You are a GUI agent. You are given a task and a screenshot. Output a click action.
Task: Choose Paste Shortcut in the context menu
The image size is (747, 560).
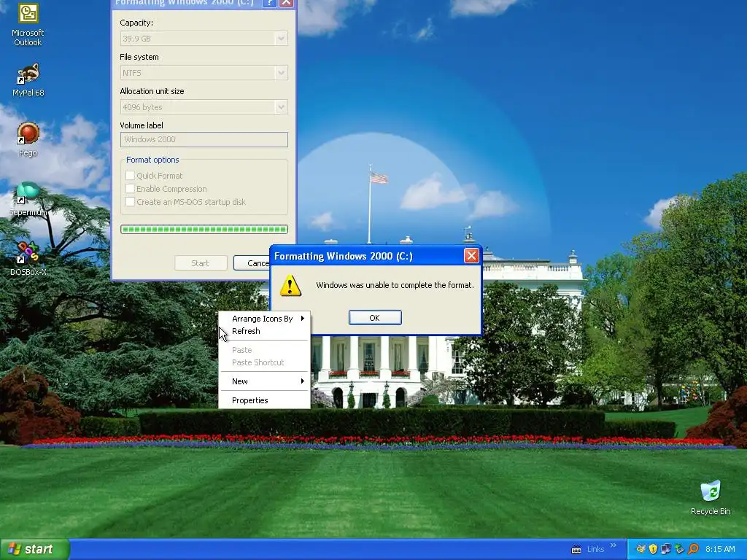[264, 362]
